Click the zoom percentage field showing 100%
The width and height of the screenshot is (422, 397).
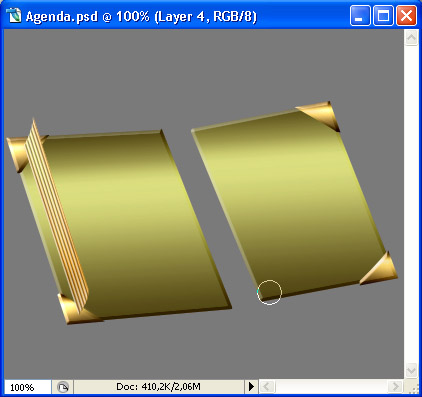[x=27, y=387]
